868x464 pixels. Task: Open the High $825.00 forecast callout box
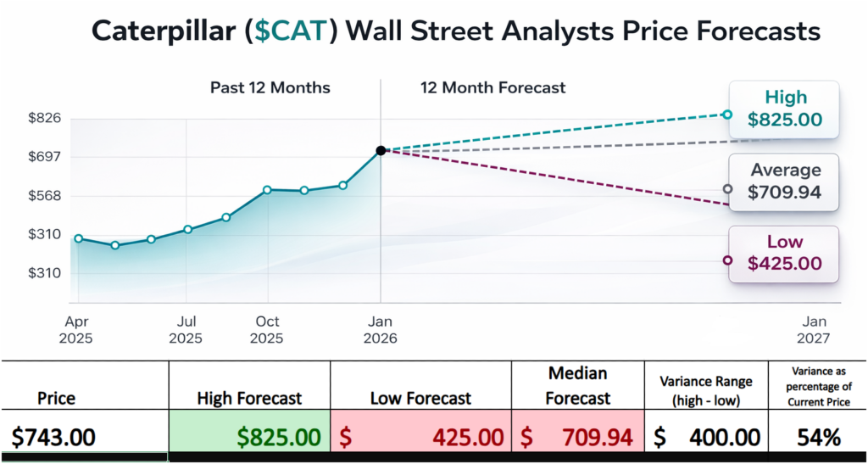click(784, 109)
